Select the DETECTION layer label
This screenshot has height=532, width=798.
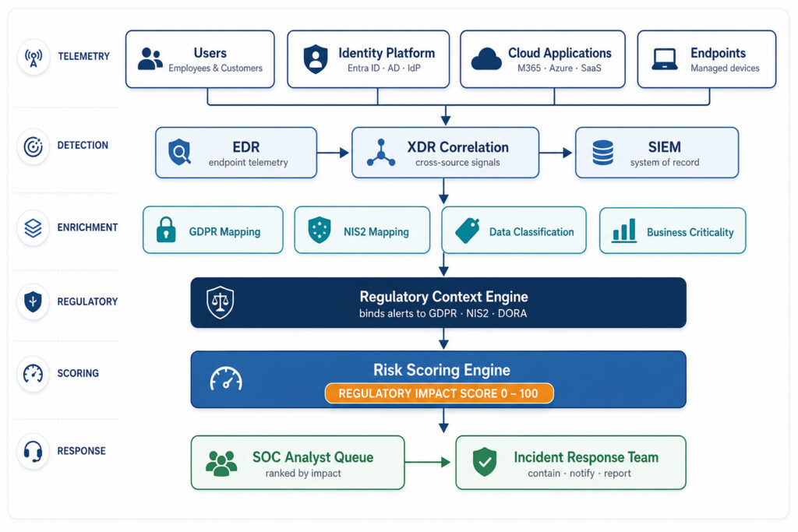pyautogui.click(x=83, y=146)
